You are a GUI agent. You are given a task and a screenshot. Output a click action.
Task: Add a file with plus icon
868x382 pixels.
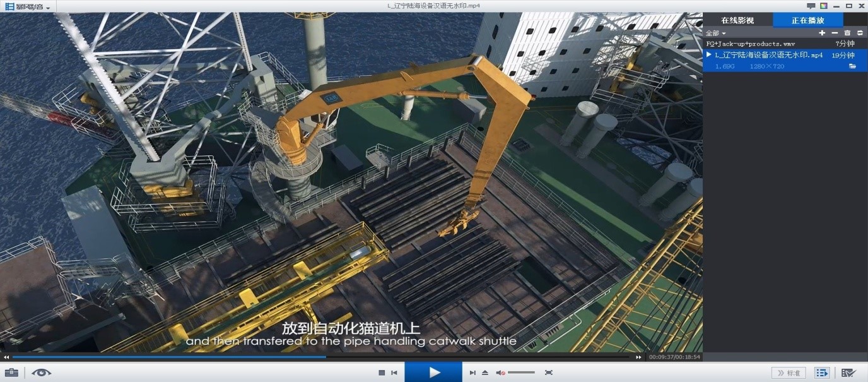(822, 33)
